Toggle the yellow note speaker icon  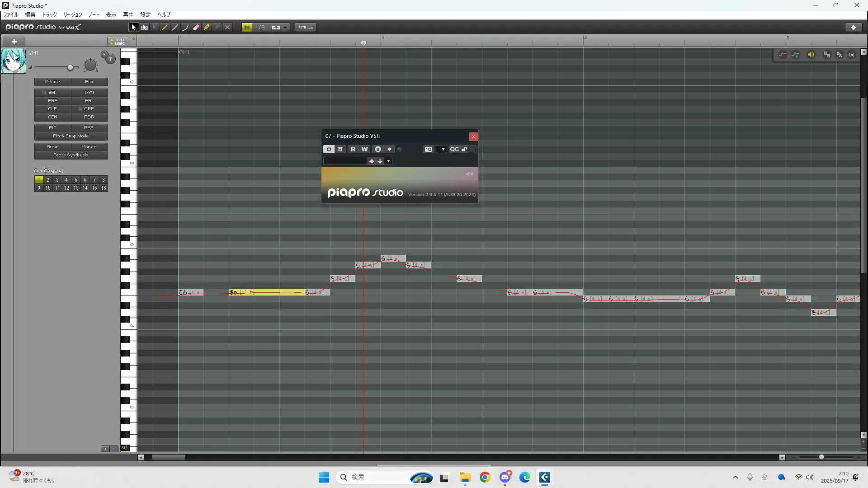pyautogui.click(x=811, y=55)
